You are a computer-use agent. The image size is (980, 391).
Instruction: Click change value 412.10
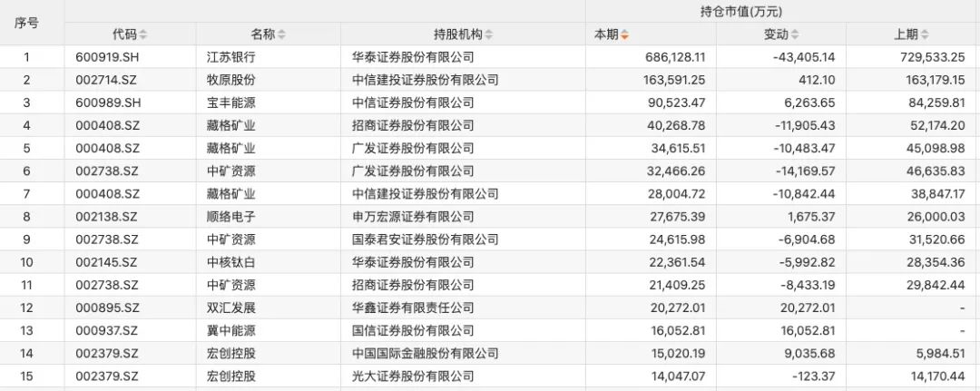(818, 80)
